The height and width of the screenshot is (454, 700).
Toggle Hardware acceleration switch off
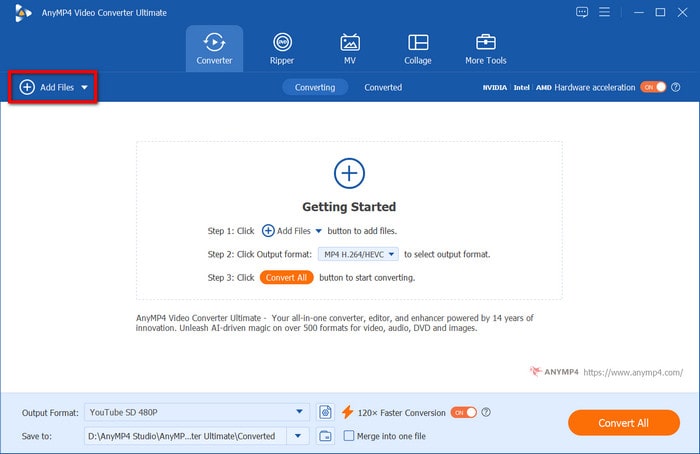pos(652,87)
